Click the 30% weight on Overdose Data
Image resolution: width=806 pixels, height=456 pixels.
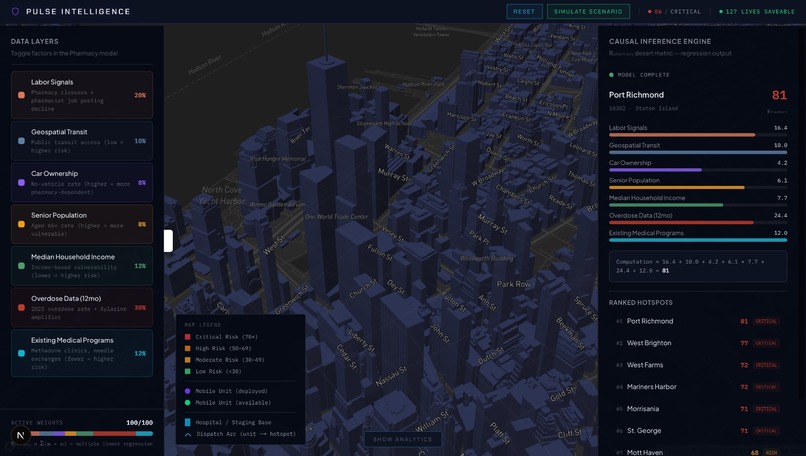(x=140, y=307)
